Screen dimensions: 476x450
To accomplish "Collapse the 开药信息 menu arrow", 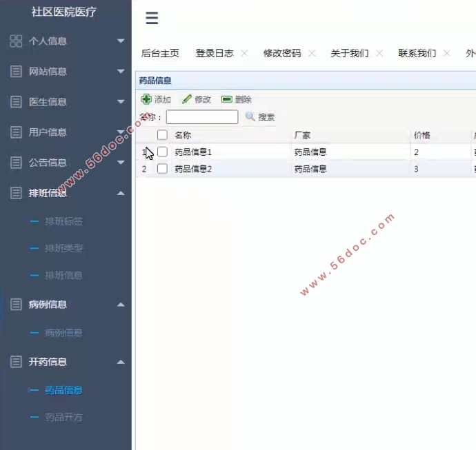I will pyautogui.click(x=121, y=362).
